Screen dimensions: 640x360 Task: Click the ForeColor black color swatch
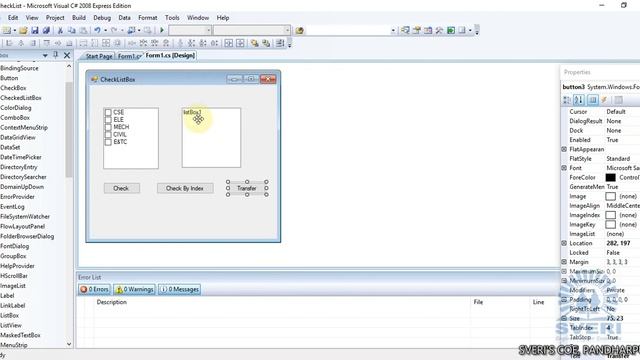(x=610, y=178)
